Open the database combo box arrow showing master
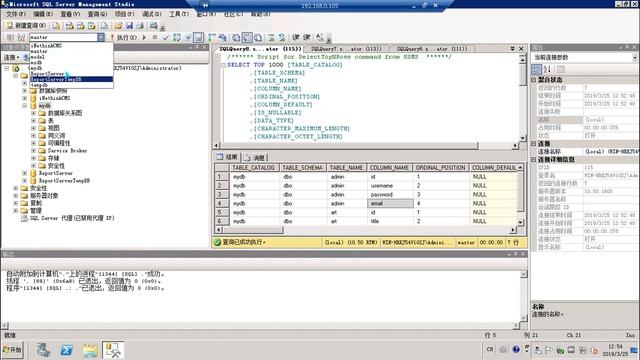The width and height of the screenshot is (640, 360). point(101,37)
